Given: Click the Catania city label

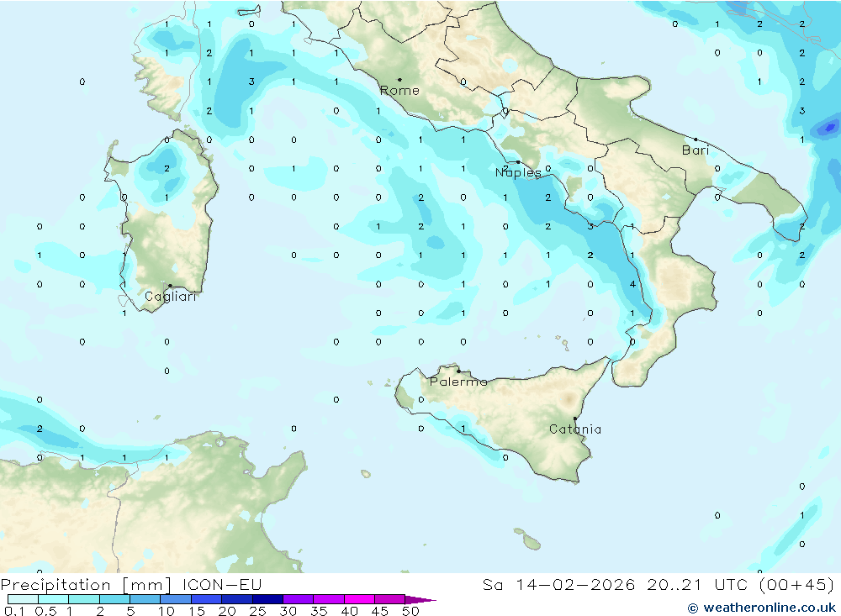Looking at the screenshot, I should click(x=575, y=429).
